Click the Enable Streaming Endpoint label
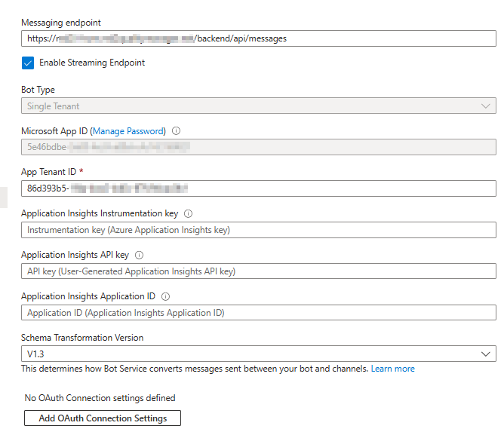Screen dimensions: 504x441 [92, 63]
